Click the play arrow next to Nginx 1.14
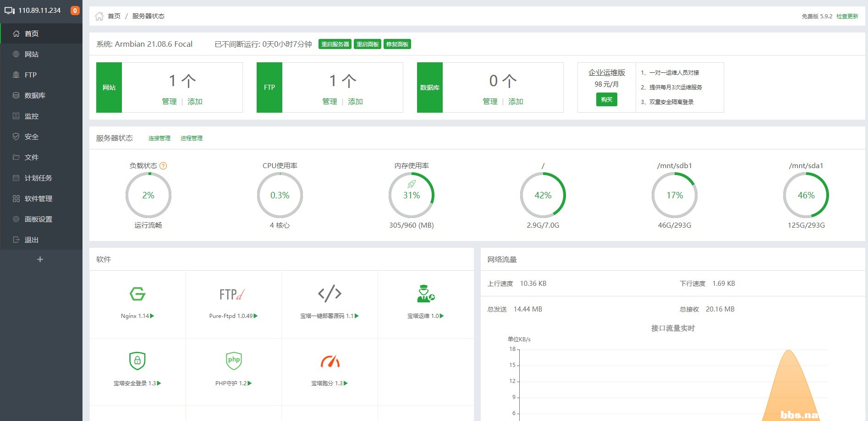868x421 pixels. [152, 316]
